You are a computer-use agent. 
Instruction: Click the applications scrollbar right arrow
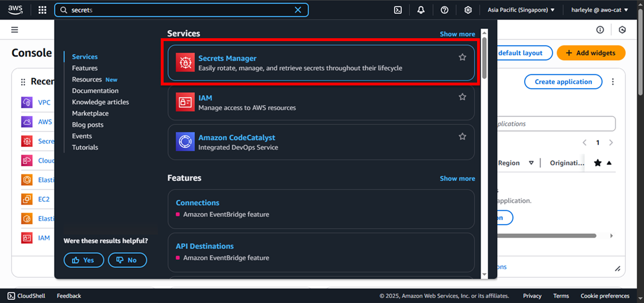611,236
